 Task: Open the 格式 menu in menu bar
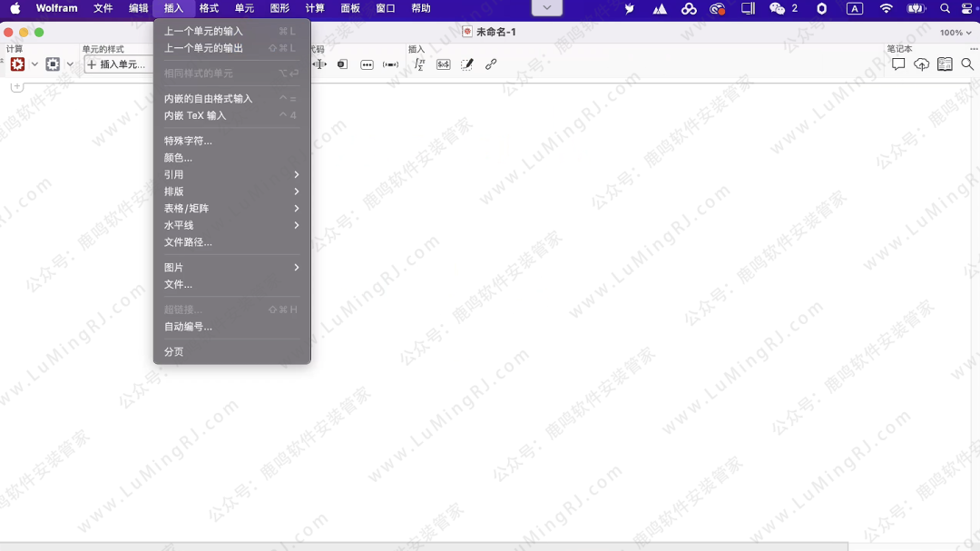(209, 8)
